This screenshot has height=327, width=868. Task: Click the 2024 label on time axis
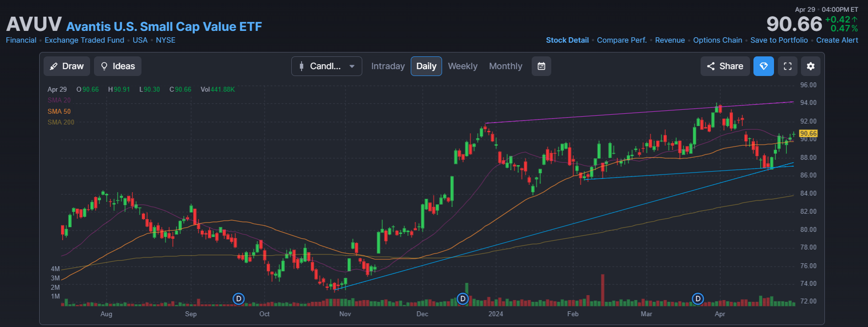(495, 314)
